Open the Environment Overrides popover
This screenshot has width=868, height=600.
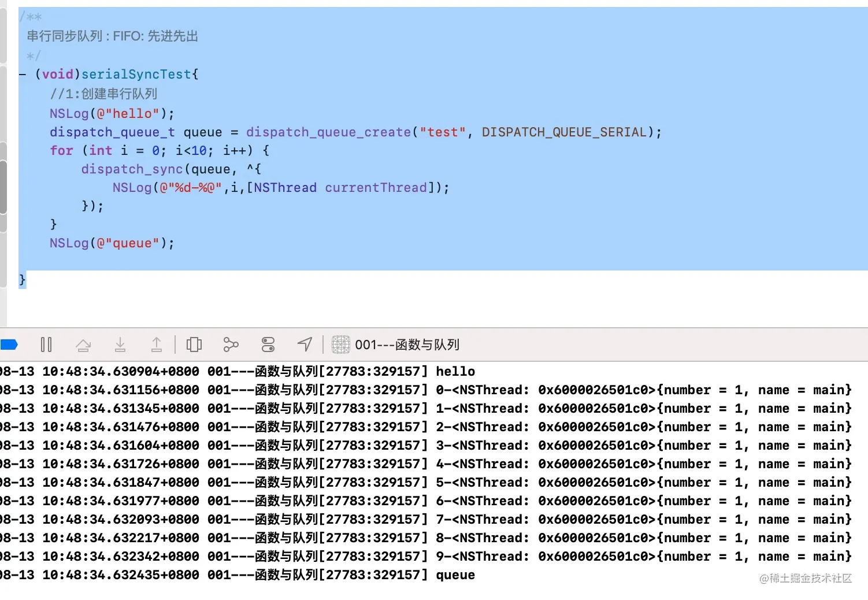(268, 344)
